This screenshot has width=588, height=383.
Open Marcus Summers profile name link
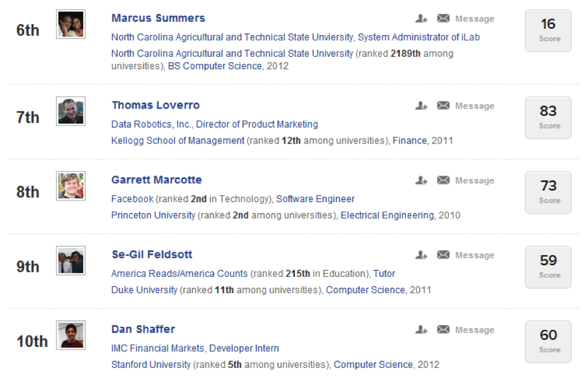pyautogui.click(x=158, y=18)
